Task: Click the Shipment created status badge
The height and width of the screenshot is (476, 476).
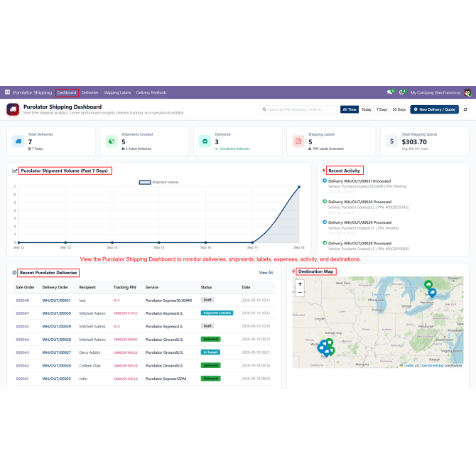Action: point(217,313)
